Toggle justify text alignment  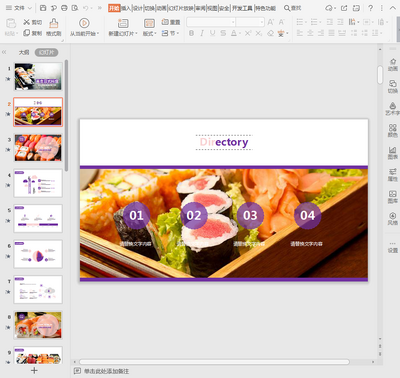(x=331, y=33)
